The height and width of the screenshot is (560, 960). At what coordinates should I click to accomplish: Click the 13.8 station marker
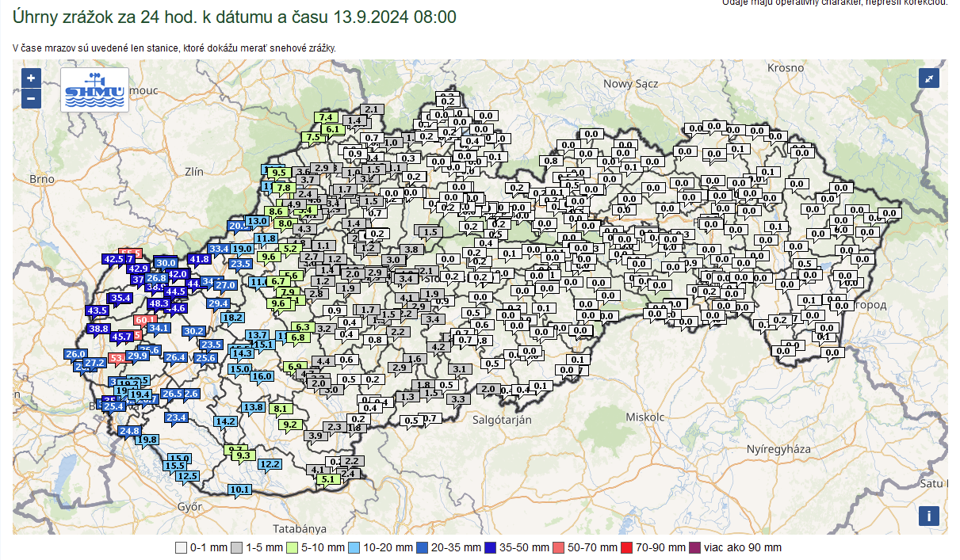tap(254, 407)
